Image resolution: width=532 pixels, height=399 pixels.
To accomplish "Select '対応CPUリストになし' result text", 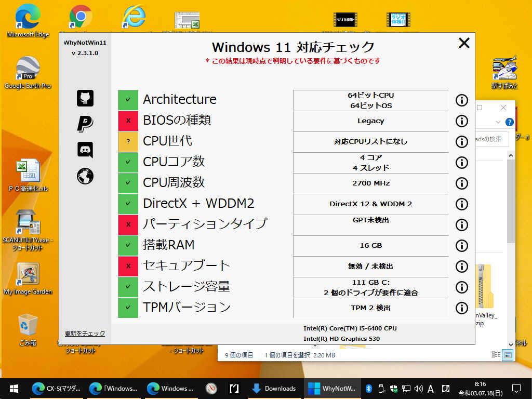I will click(370, 141).
